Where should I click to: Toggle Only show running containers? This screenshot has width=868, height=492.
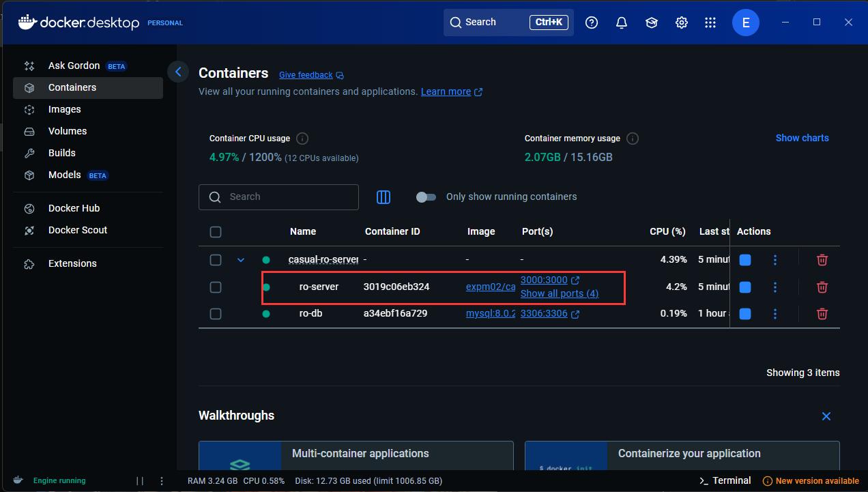point(426,197)
